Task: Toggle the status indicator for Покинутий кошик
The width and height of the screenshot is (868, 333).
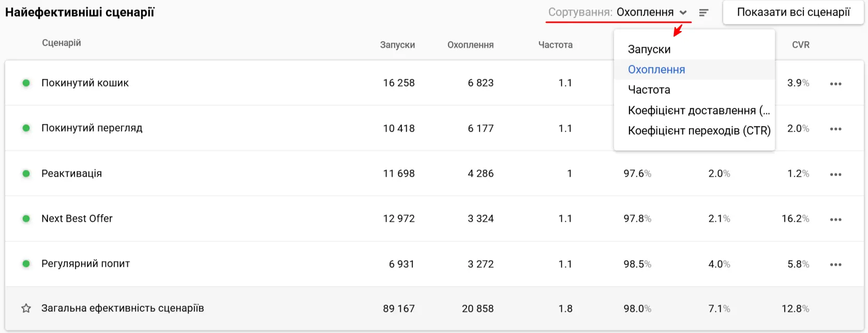Action: (26, 83)
